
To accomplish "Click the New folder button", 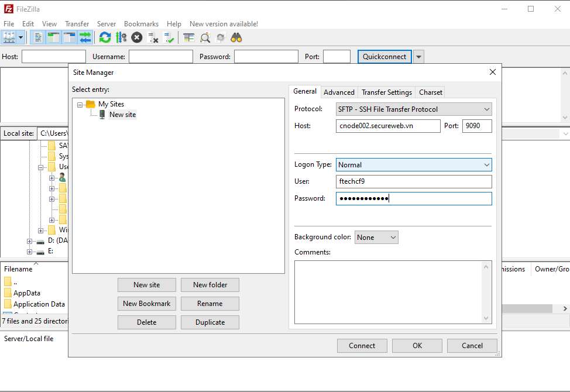I will tap(210, 285).
